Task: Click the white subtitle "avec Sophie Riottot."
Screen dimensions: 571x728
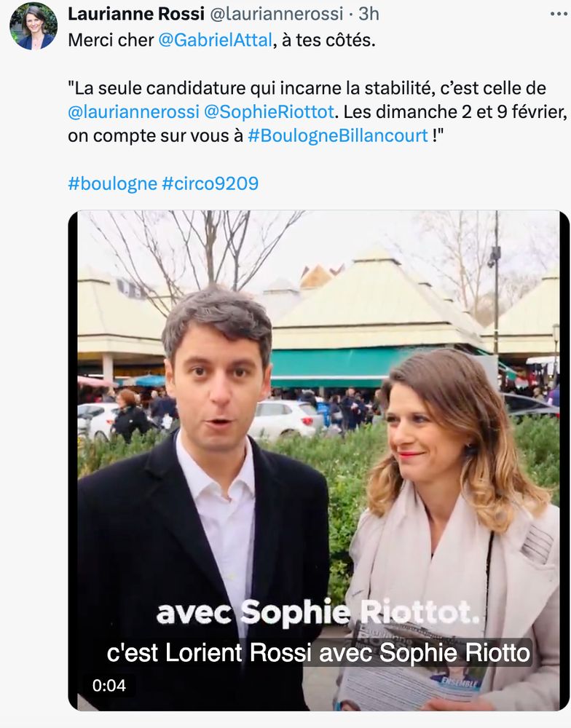Action: [x=318, y=613]
